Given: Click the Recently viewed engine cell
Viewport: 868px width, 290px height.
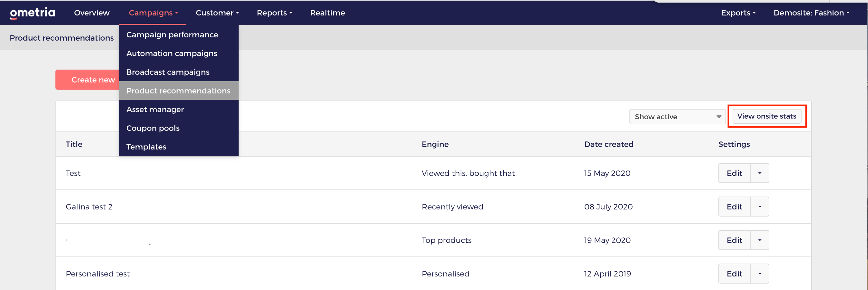Looking at the screenshot, I should tap(452, 207).
